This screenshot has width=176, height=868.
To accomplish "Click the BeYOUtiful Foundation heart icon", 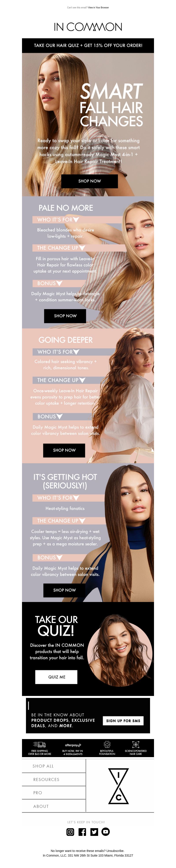I will point(107,744).
